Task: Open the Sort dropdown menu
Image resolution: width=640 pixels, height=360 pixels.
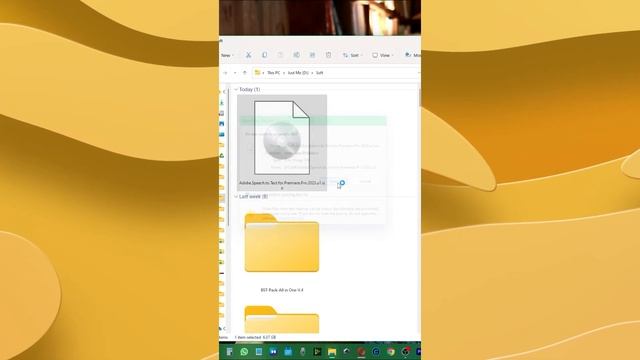Action: pyautogui.click(x=352, y=55)
